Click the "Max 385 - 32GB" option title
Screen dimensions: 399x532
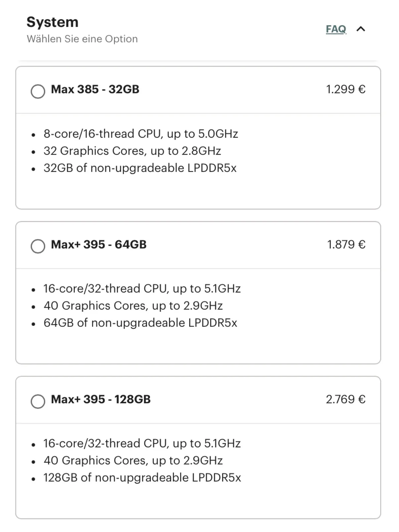tap(95, 89)
